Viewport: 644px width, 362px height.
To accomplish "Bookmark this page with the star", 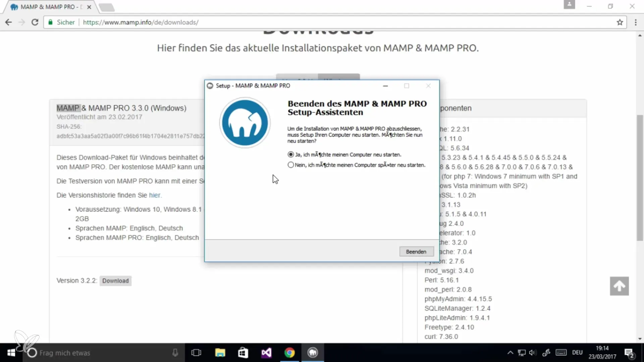I will click(x=620, y=22).
